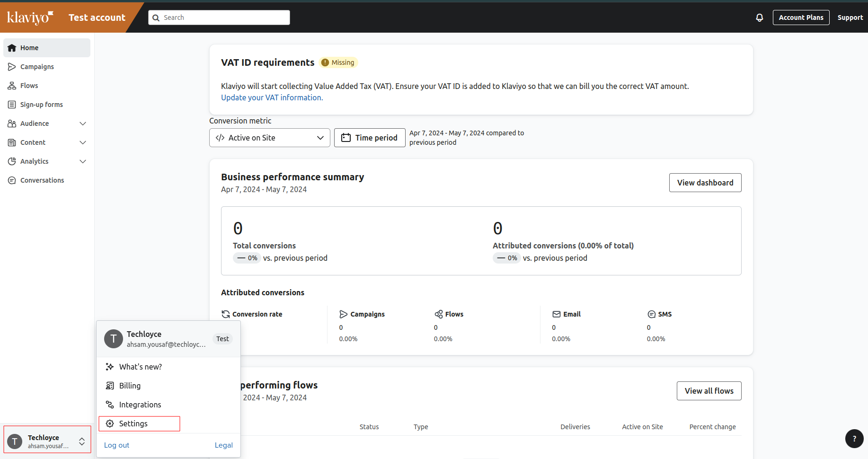Open Campaigns from the sidebar
The width and height of the screenshot is (868, 459).
47,67
